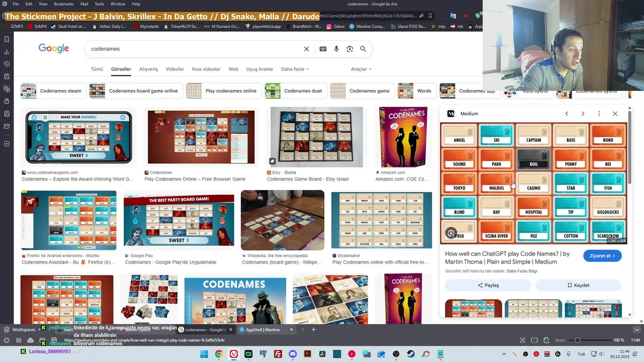The image size is (644, 362).
Task: Show previous image in Medium preview panel
Action: [x=567, y=114]
